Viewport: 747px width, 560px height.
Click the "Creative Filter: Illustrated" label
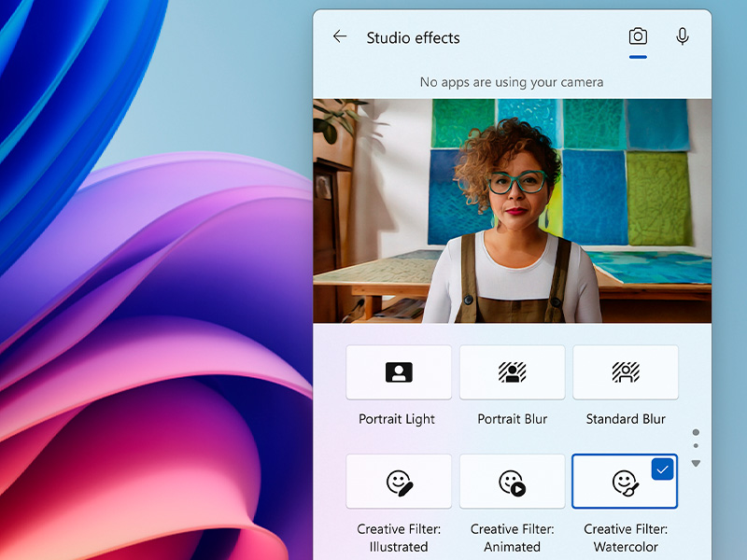pos(399,538)
